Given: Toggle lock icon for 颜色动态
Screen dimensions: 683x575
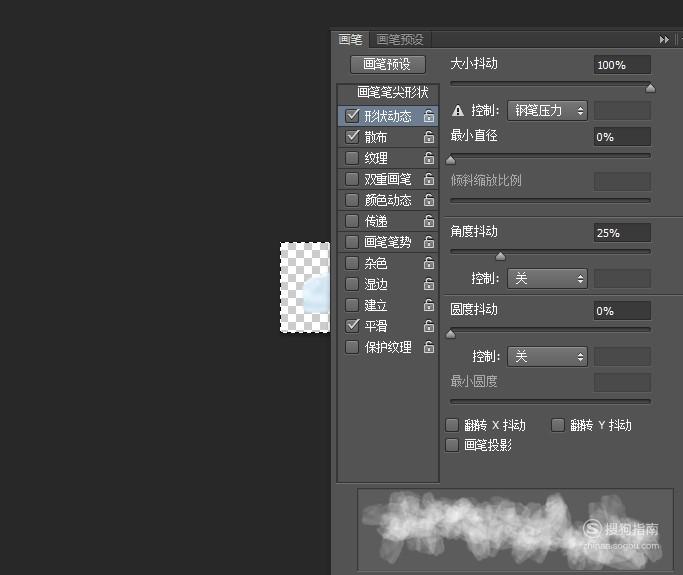Looking at the screenshot, I should pos(429,200).
